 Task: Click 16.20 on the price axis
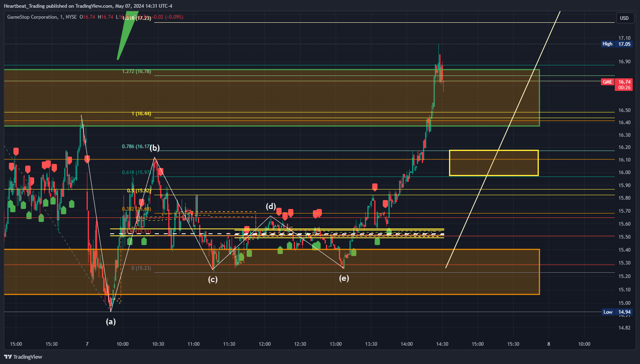(x=625, y=147)
